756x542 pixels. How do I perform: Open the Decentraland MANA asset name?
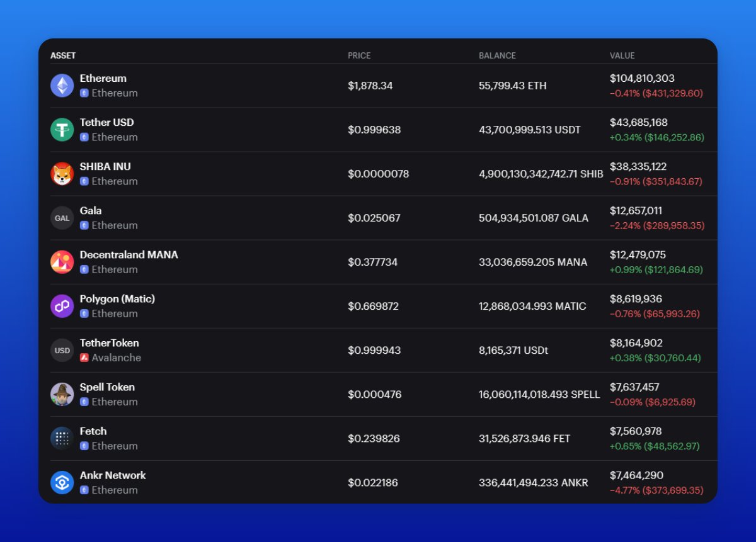click(129, 254)
